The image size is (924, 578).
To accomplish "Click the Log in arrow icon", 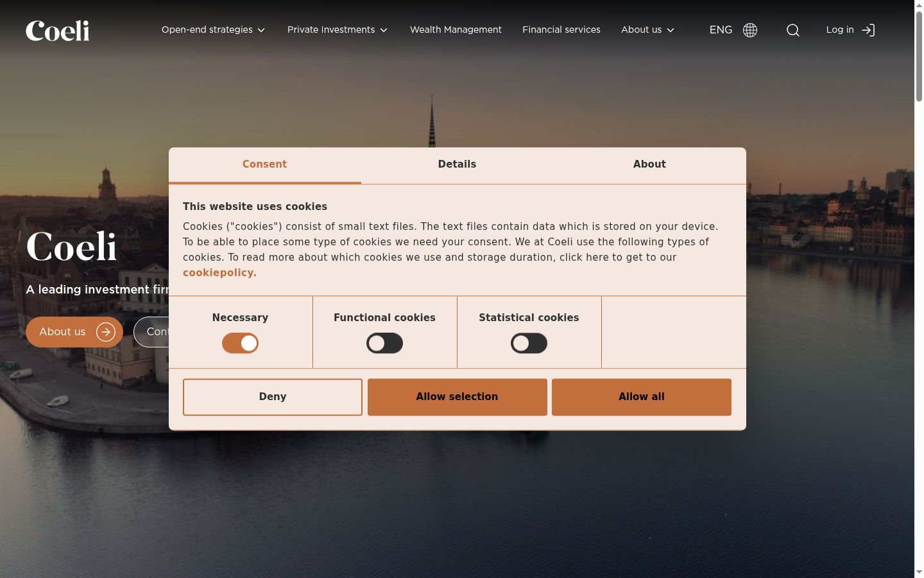I will click(x=868, y=30).
